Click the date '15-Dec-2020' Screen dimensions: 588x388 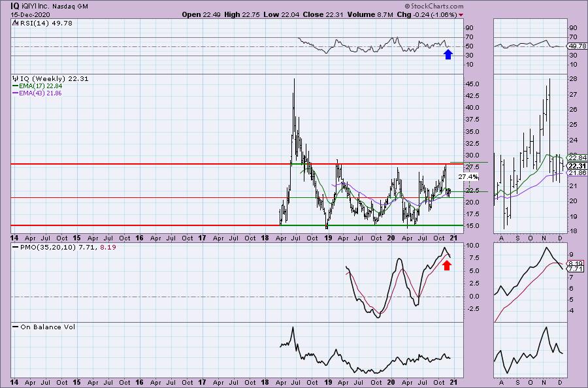pos(30,14)
